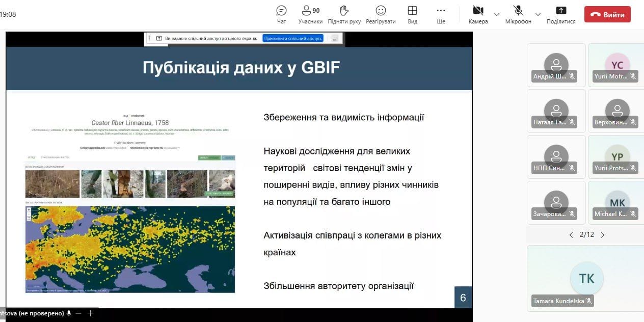
Task: Open reactions menu (Реагувати)
Action: [381, 14]
